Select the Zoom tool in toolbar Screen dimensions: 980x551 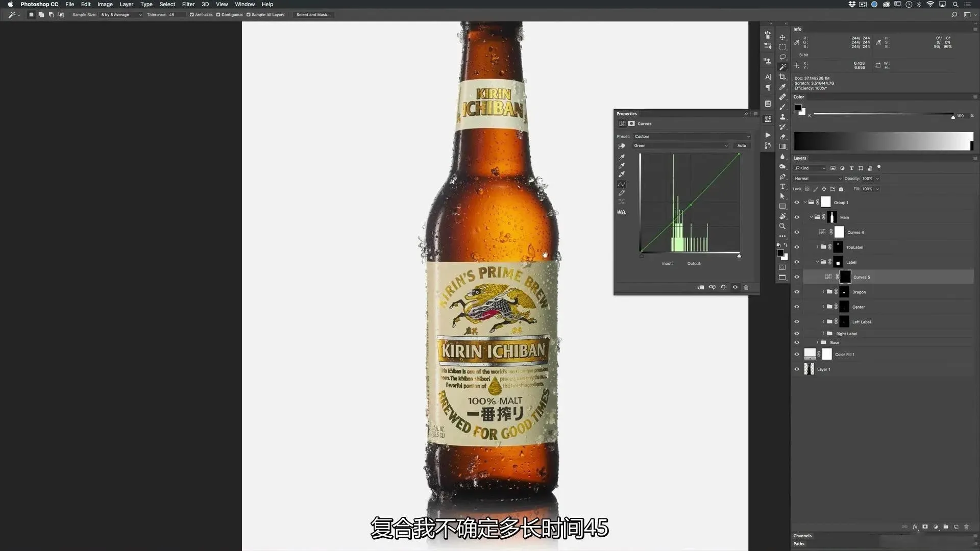click(782, 227)
